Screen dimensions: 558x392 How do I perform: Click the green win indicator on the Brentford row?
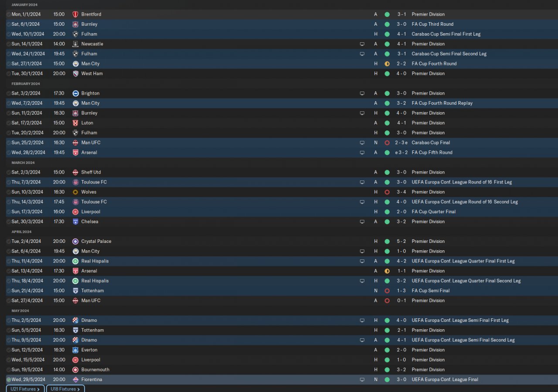tap(387, 14)
